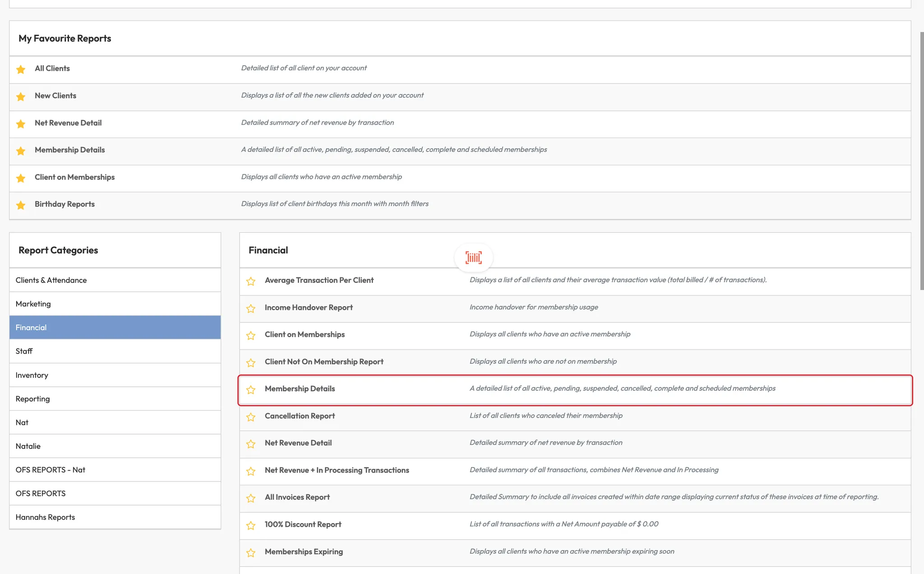The width and height of the screenshot is (924, 574).
Task: Unfavourite the All Clients report star
Action: (21, 69)
